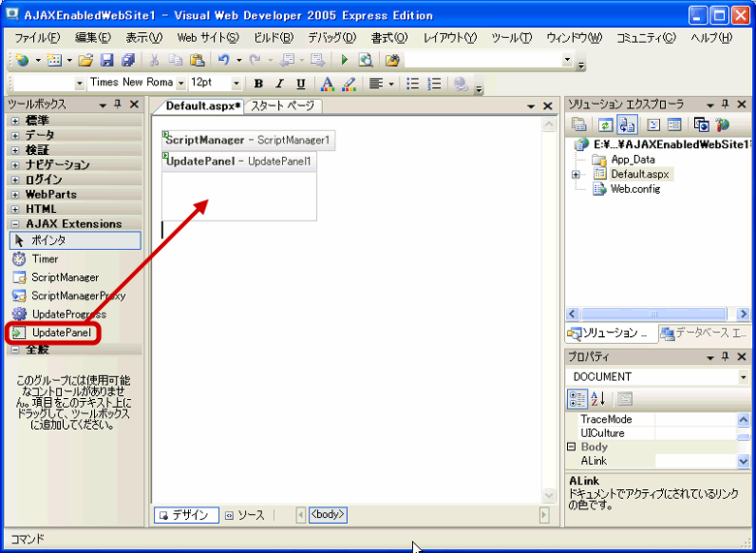Screen dimensions: 756x553
Task: Select ScriptManager in the toolbox
Action: click(x=75, y=277)
